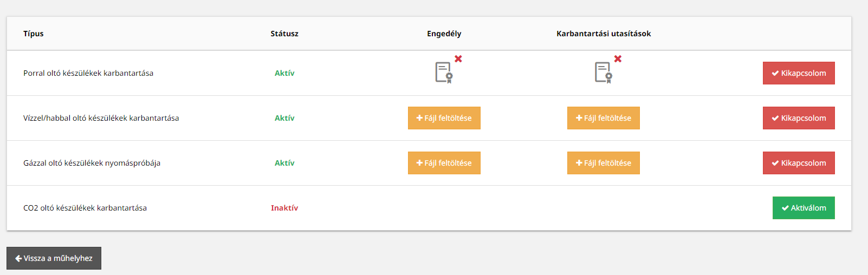868x275 pixels.
Task: Activate CO2 oltó készülékek karbantartása with Aktiválom
Action: click(804, 208)
